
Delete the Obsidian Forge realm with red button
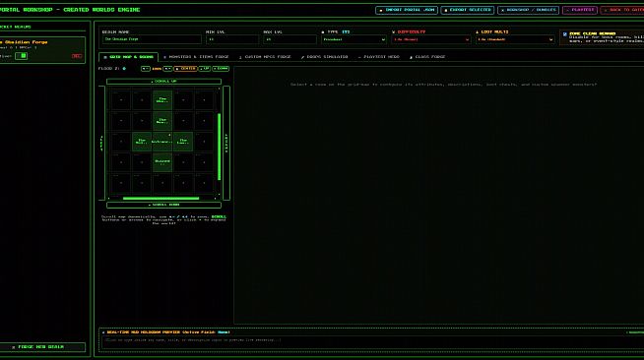click(x=77, y=56)
